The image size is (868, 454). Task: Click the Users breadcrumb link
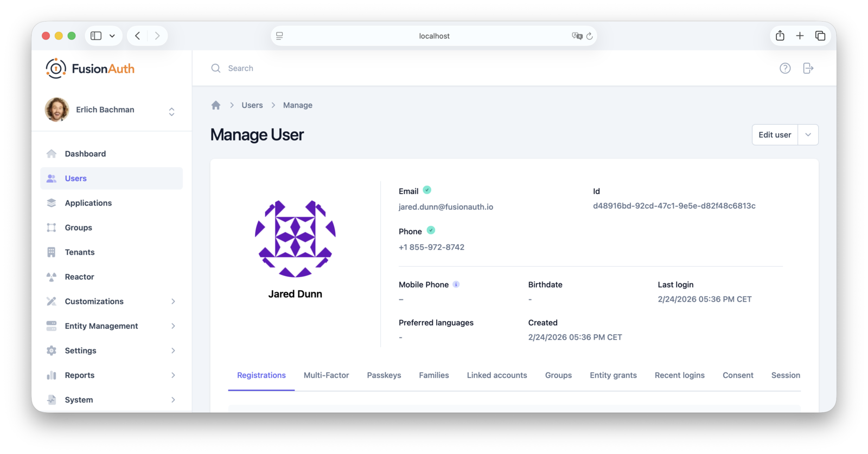pyautogui.click(x=252, y=105)
